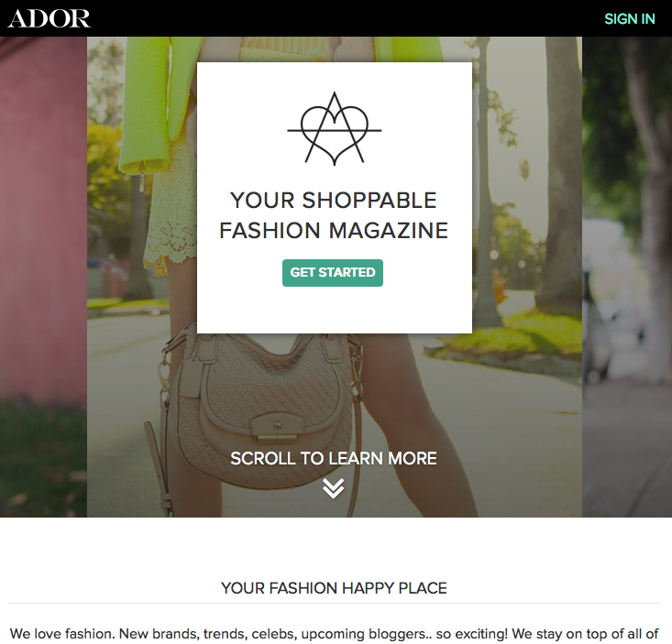672x644 pixels.
Task: Click the heart-and-A emblem logo
Action: 335,128
